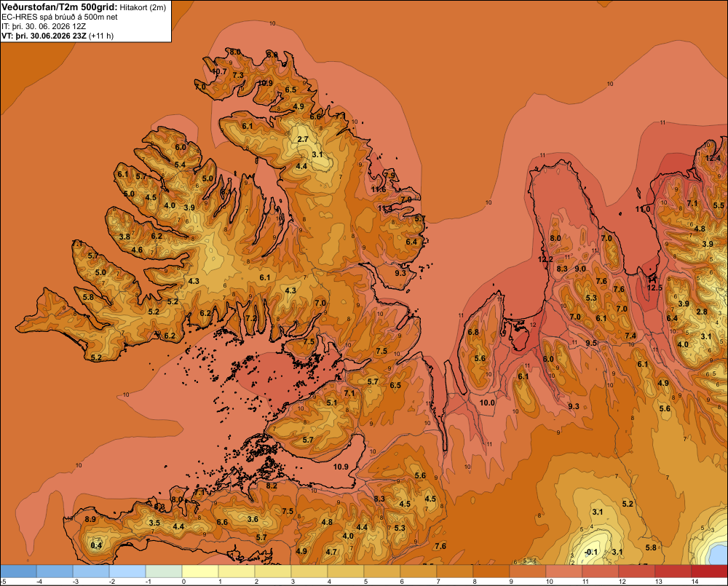728x586 pixels.
Task: Click the 8.2 temperature value
Action: 272,486
